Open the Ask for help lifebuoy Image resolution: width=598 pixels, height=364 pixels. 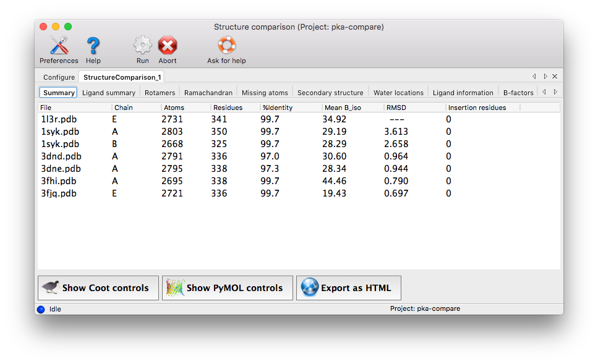point(226,46)
